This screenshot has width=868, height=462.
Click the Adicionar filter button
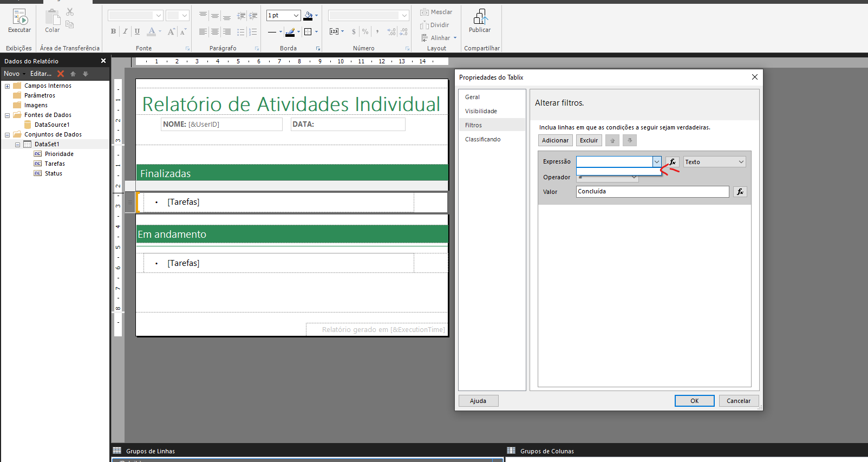[555, 140]
